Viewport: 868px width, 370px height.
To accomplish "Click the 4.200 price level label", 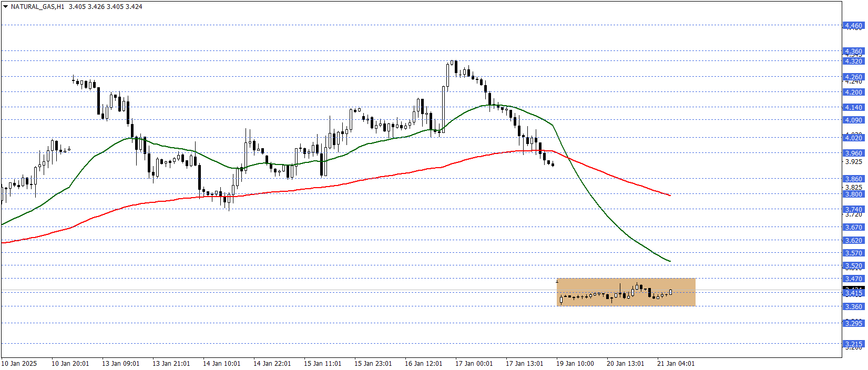I will click(853, 92).
